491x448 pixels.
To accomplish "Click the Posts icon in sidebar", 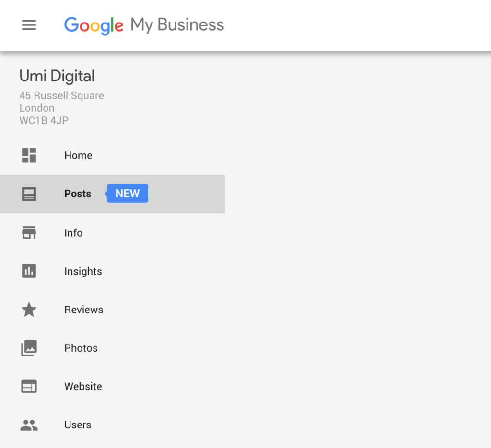I will 29,194.
